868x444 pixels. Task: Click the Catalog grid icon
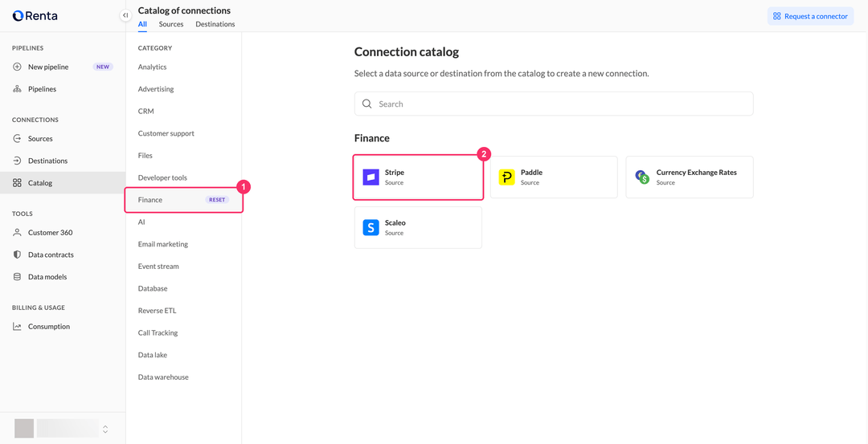click(17, 183)
